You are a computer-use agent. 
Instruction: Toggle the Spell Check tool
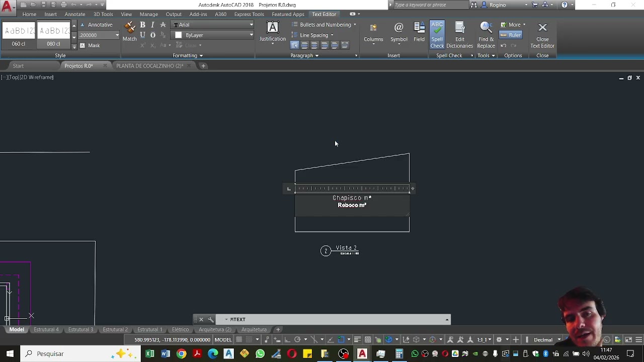pyautogui.click(x=437, y=35)
